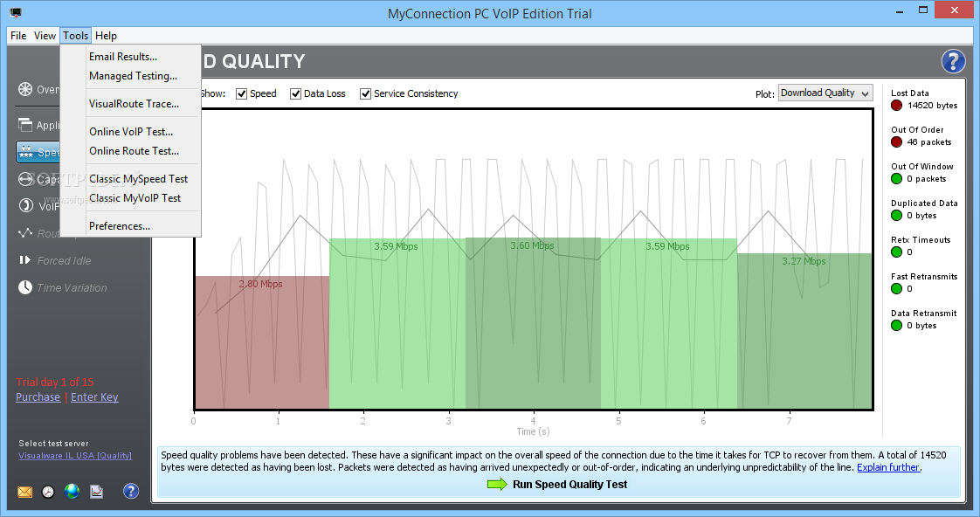This screenshot has height=517, width=980.
Task: Open the chart report document icon
Action: coord(96,492)
